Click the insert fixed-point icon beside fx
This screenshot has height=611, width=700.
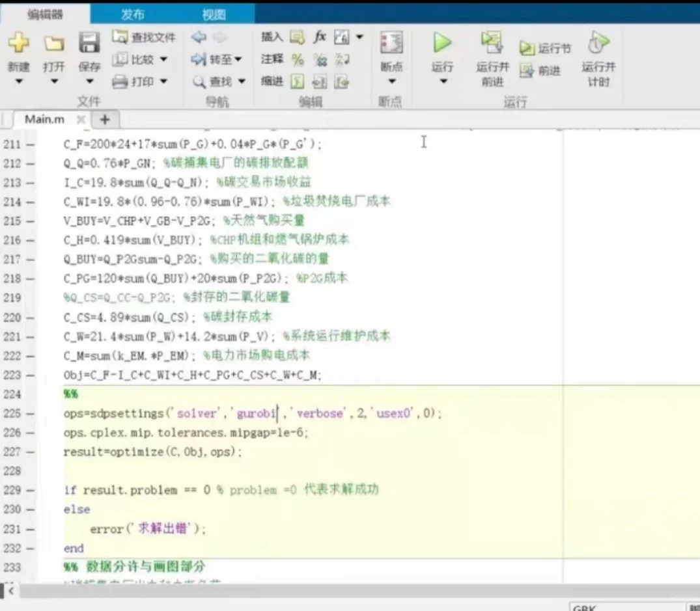pyautogui.click(x=341, y=37)
